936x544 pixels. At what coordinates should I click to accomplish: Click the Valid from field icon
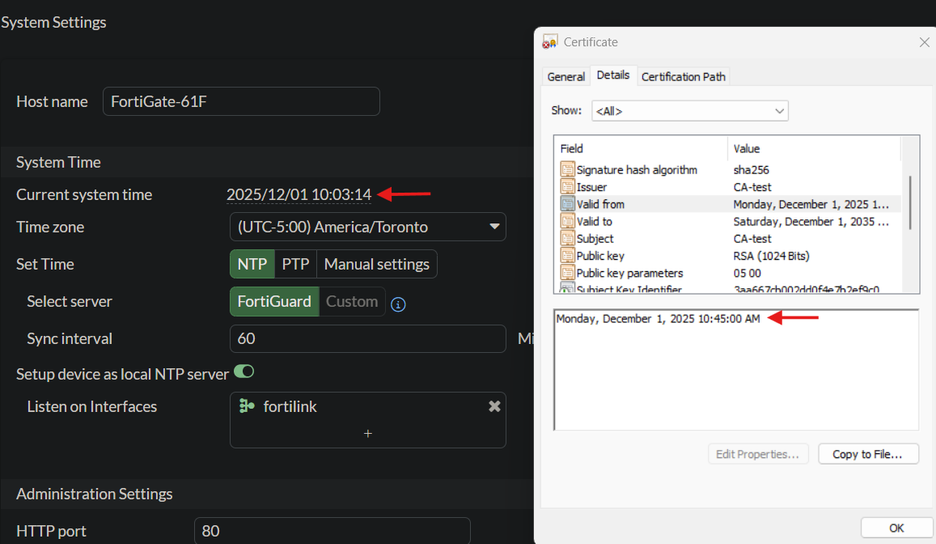tap(567, 204)
